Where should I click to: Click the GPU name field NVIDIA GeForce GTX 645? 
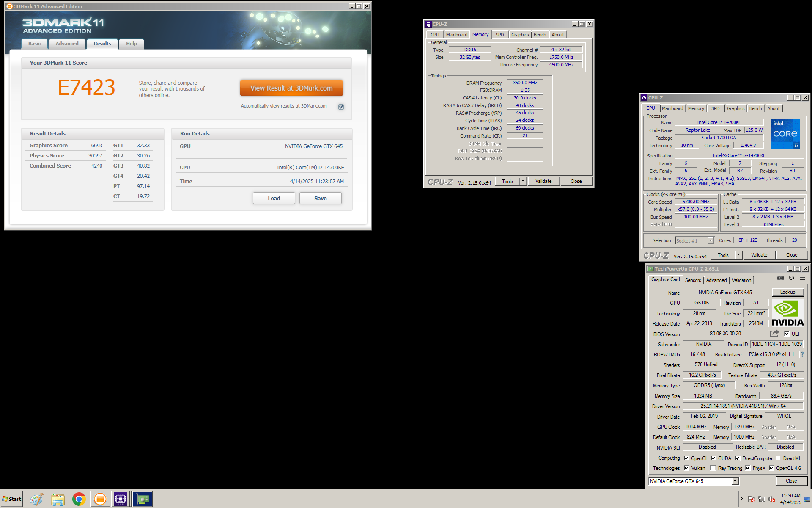tap(725, 293)
